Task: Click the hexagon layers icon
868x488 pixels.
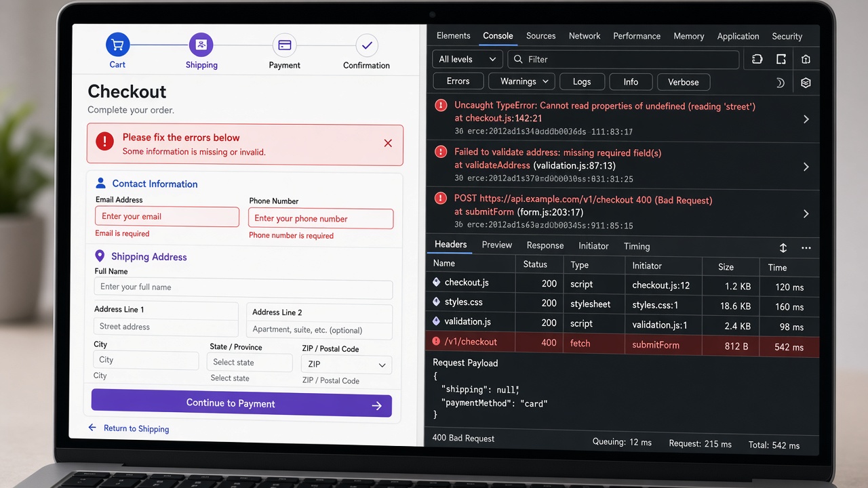Action: 806,83
